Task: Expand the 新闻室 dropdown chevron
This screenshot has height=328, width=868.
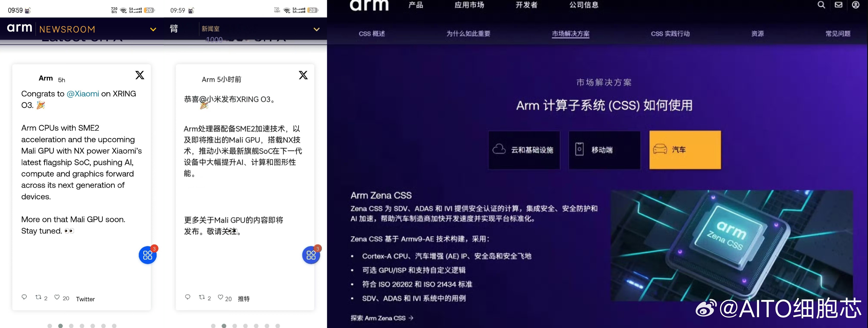Action: (316, 29)
